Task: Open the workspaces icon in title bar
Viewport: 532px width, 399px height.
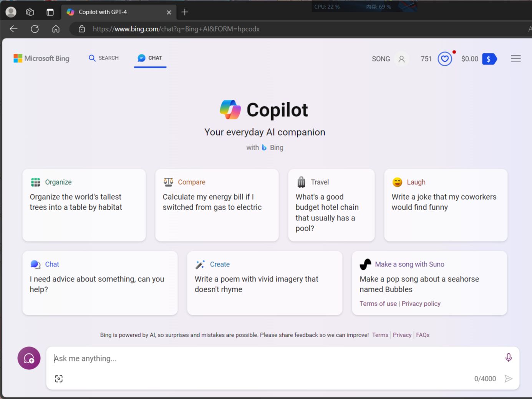Action: pos(30,12)
